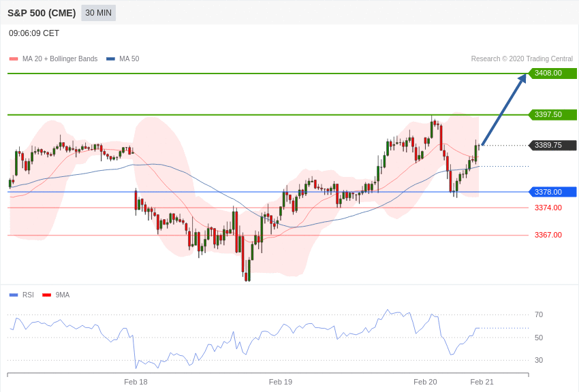The width and height of the screenshot is (579, 392).
Task: Click the 3397.50 green price label
Action: tap(553, 115)
